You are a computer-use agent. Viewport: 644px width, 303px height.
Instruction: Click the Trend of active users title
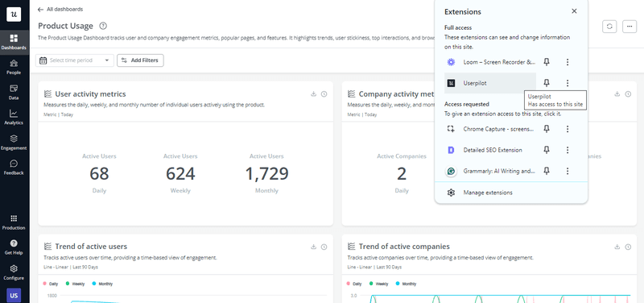point(91,247)
